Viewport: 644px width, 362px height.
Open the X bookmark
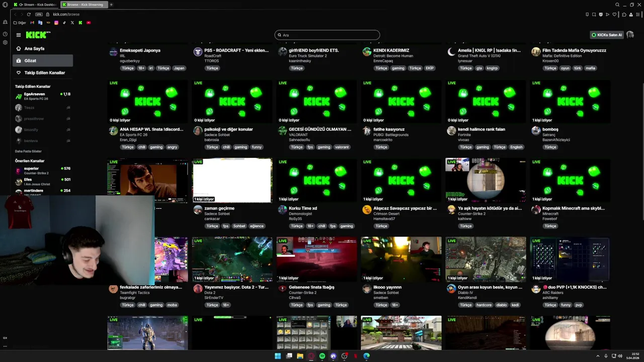pos(72,23)
